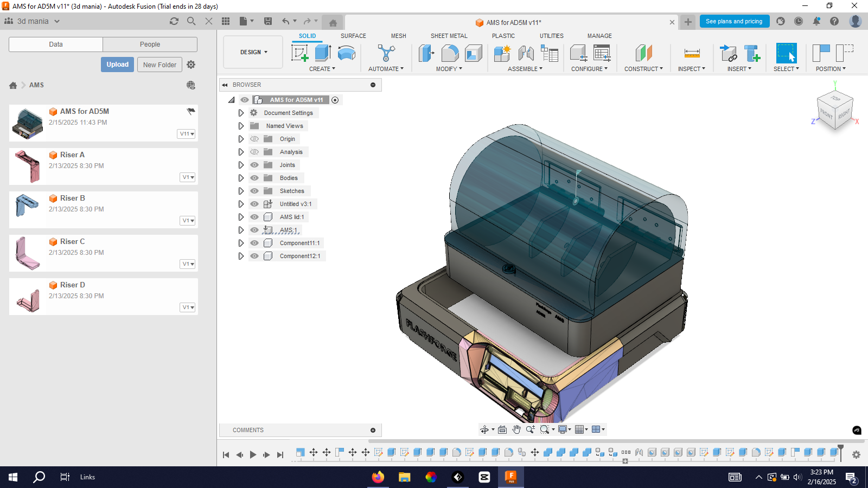Hide the Joints folder
Screen dimensions: 868x488
coord(254,165)
